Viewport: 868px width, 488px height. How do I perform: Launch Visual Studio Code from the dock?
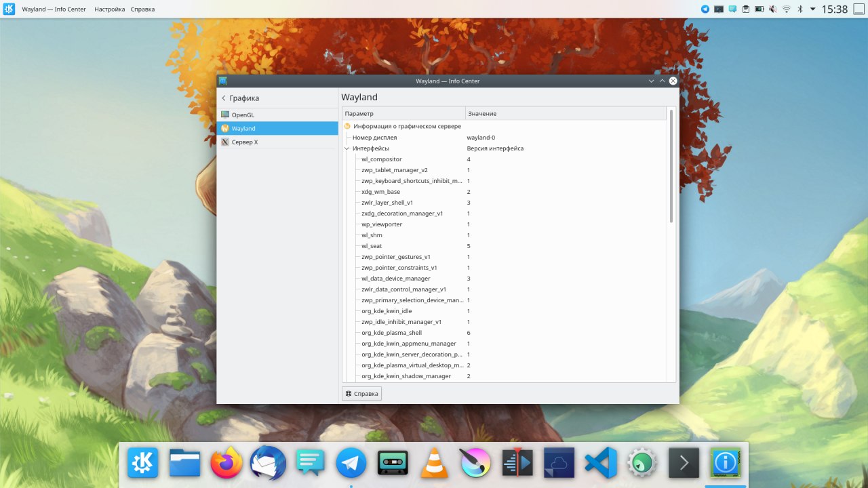click(x=601, y=463)
